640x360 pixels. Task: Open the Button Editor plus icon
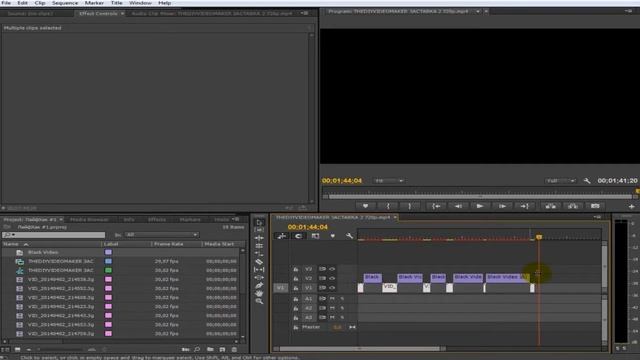click(631, 207)
